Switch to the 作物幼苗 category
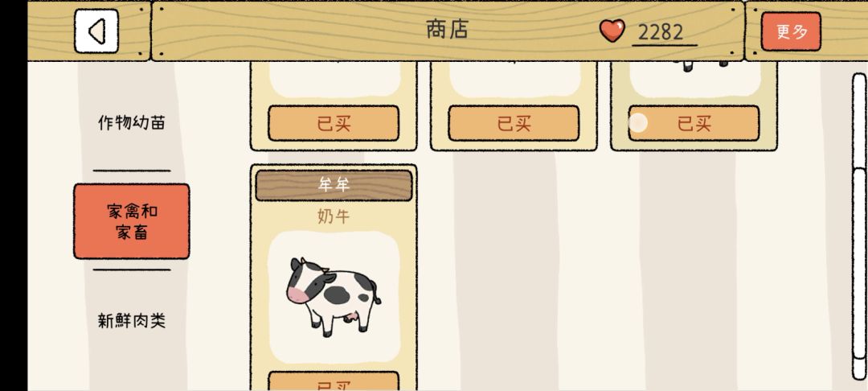The width and height of the screenshot is (868, 391). point(132,122)
